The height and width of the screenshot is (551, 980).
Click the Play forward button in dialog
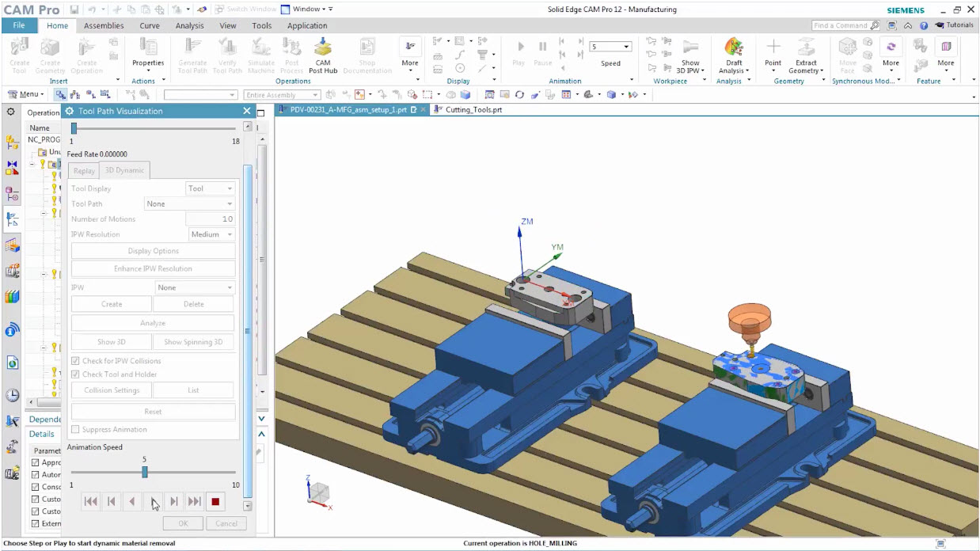154,501
